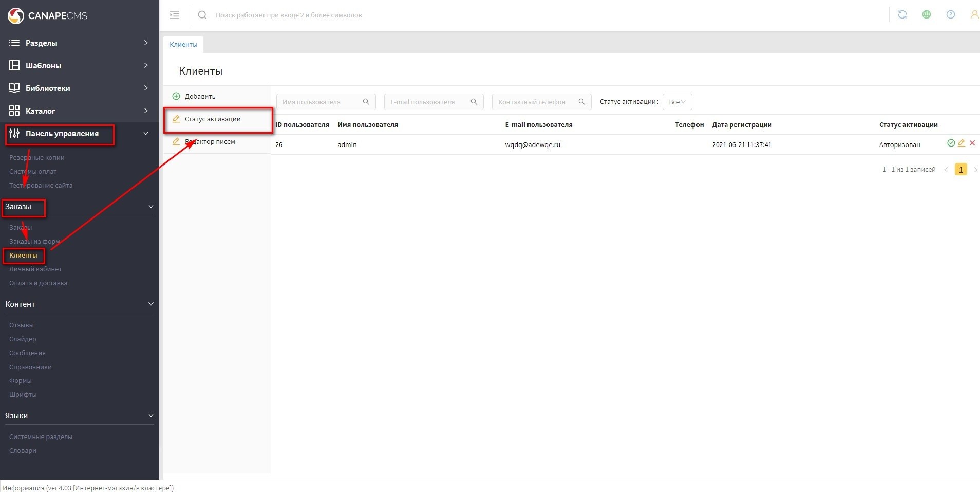Click the Добавить button
The image size is (980, 492).
tap(200, 97)
